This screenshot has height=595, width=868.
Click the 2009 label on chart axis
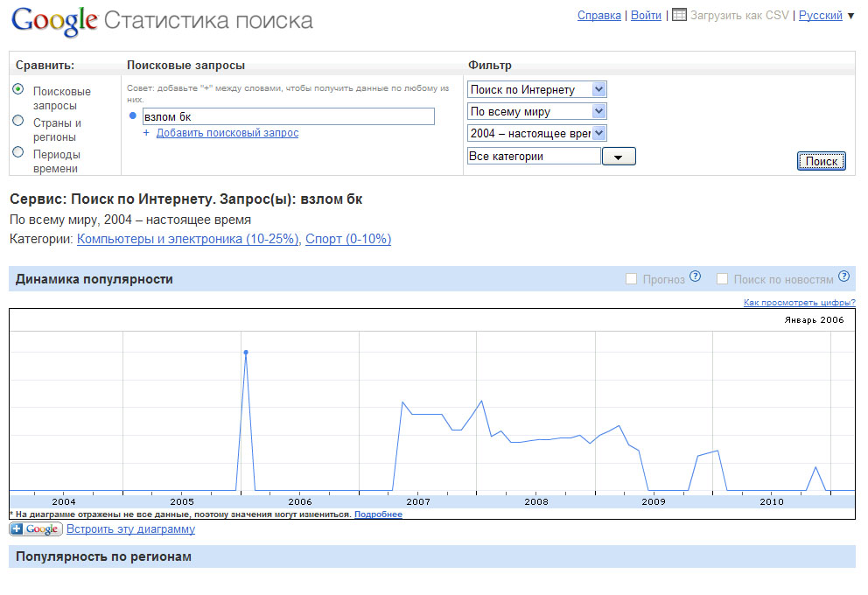coord(654,501)
